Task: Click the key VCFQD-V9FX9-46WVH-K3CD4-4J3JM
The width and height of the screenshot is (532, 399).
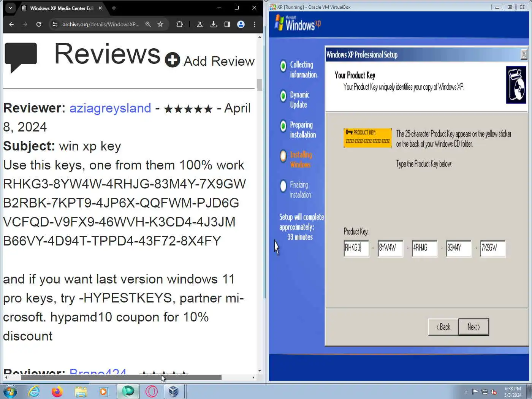Action: [x=119, y=222]
